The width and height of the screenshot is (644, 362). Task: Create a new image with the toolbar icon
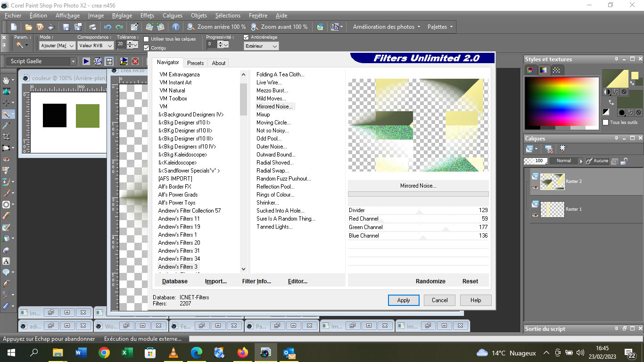pos(14,27)
